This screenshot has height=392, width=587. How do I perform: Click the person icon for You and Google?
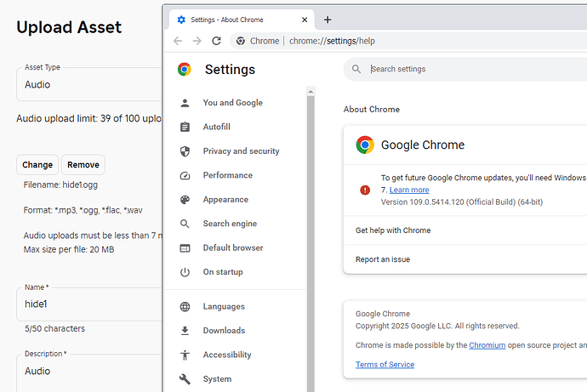point(185,103)
